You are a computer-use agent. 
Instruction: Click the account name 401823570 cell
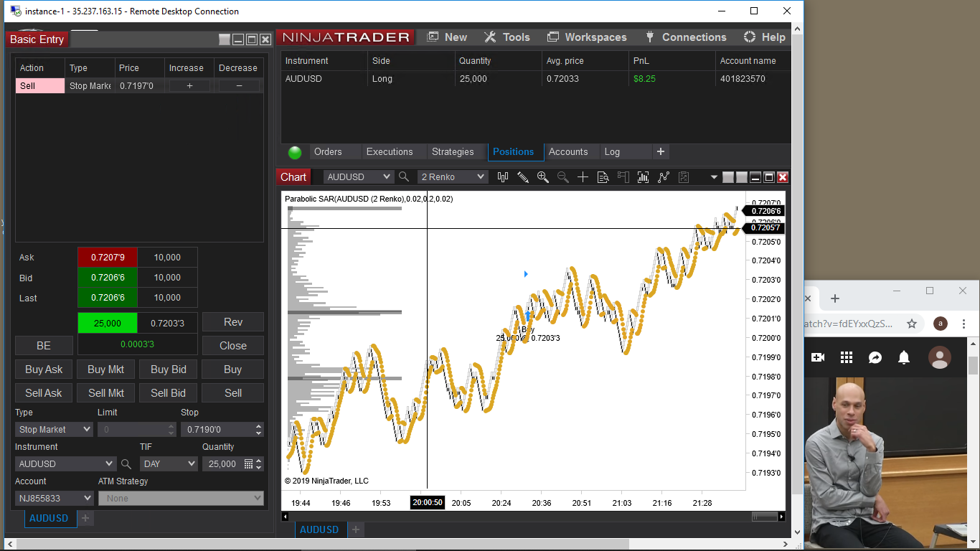[x=743, y=79]
